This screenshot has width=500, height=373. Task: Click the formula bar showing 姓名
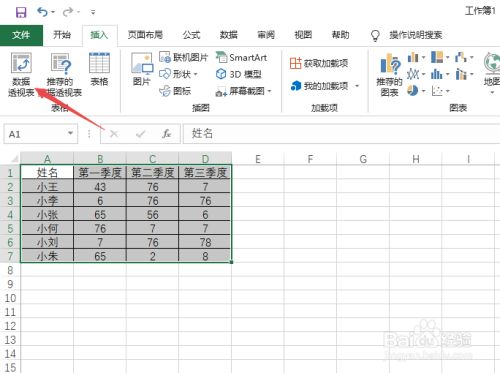coord(341,134)
